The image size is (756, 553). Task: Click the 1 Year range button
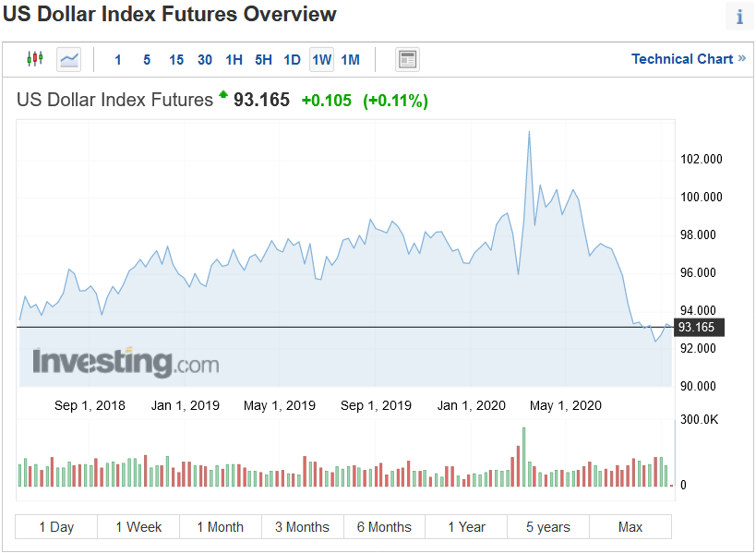click(x=466, y=527)
